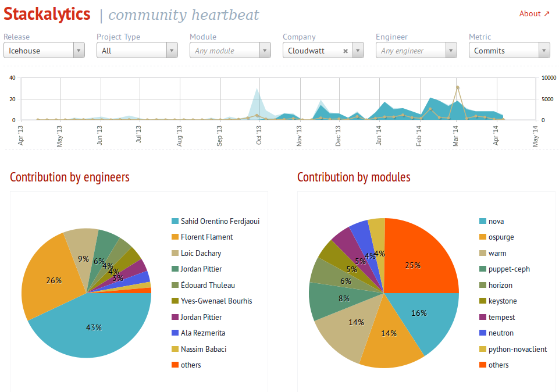This screenshot has width=559, height=392.
Task: Click the Mar '14 peak point on timeline
Action: pos(458,88)
